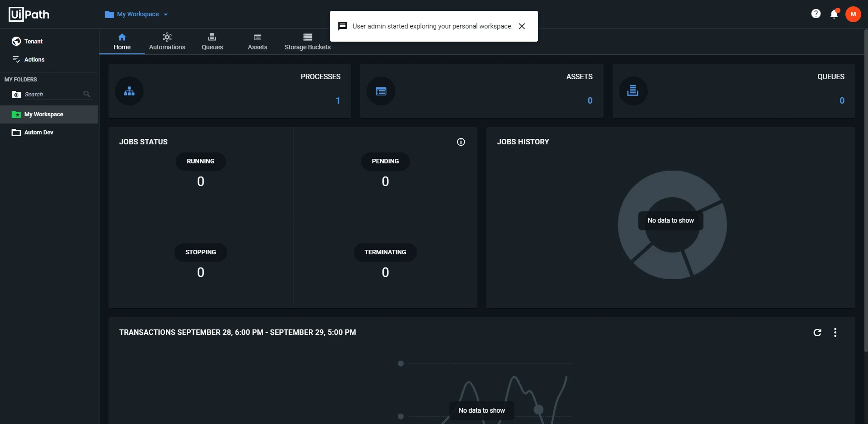Click the folder filter icon beside Search
The height and width of the screenshot is (424, 868).
(x=16, y=95)
